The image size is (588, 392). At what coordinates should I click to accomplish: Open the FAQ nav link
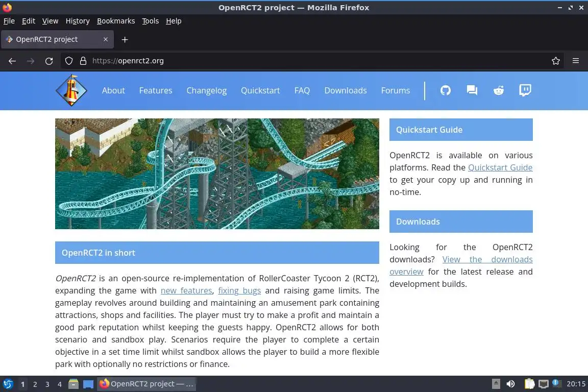302,90
